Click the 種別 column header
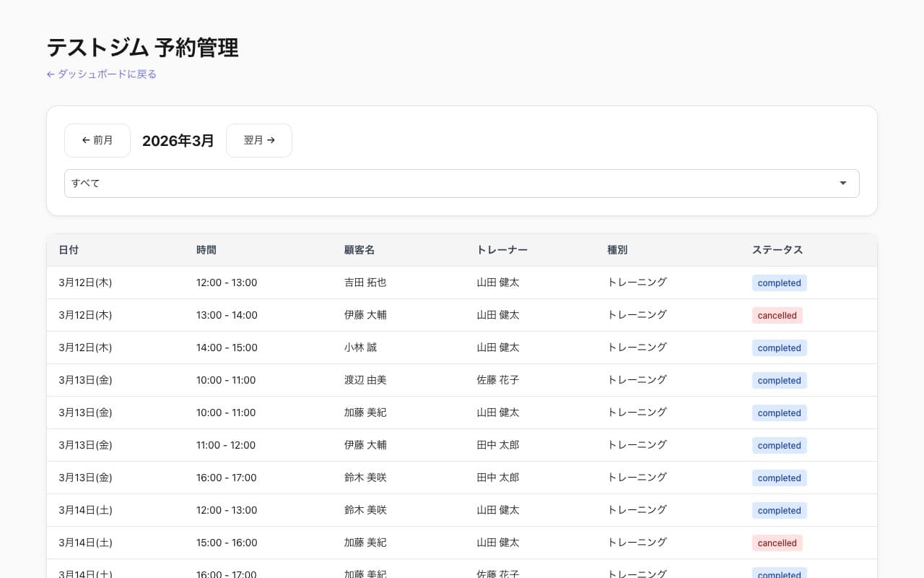Screen dimensions: 924x578 [617, 250]
